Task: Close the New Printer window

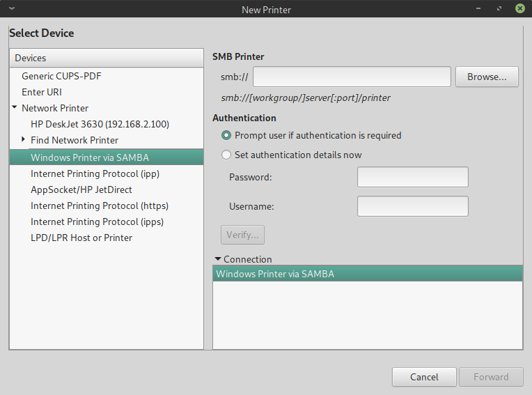Action: point(519,9)
